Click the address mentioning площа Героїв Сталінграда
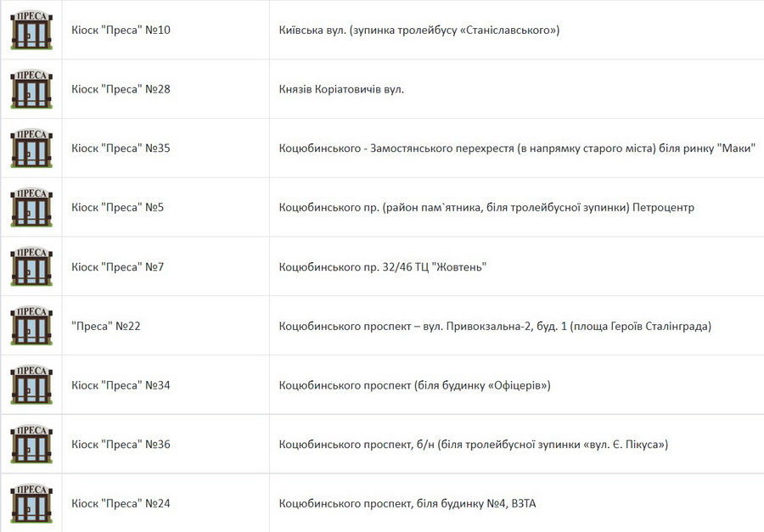This screenshot has width=764, height=532. [x=494, y=326]
